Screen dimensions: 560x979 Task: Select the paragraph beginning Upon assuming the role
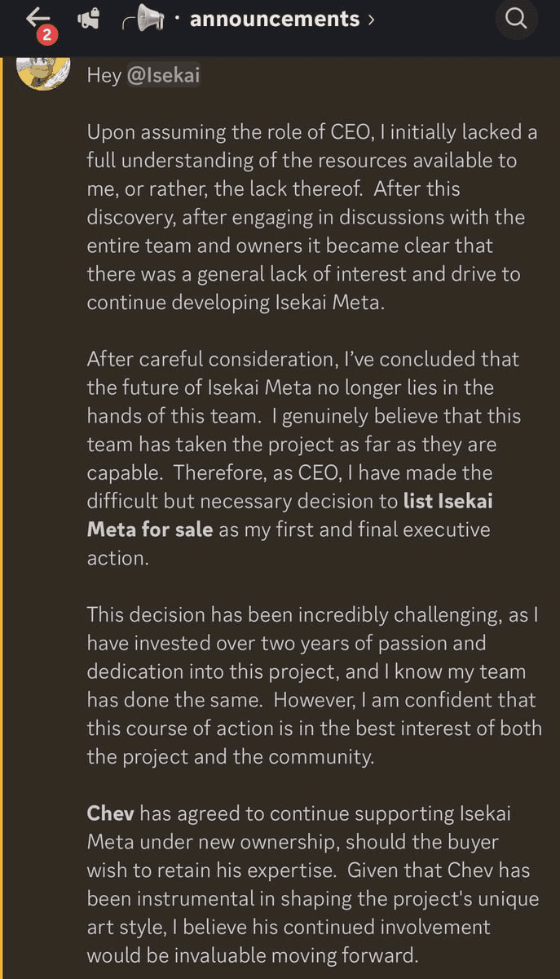pos(312,217)
